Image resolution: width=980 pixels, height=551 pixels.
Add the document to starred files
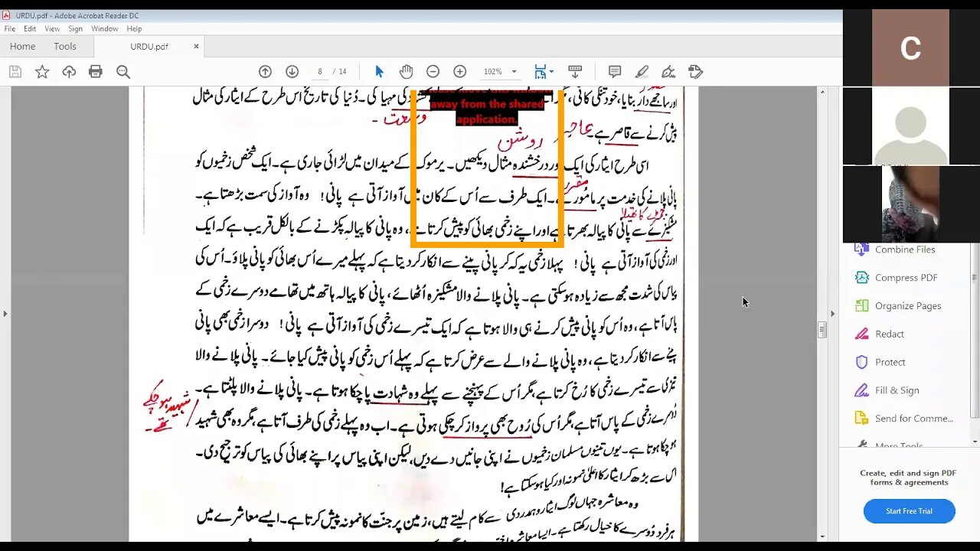42,72
